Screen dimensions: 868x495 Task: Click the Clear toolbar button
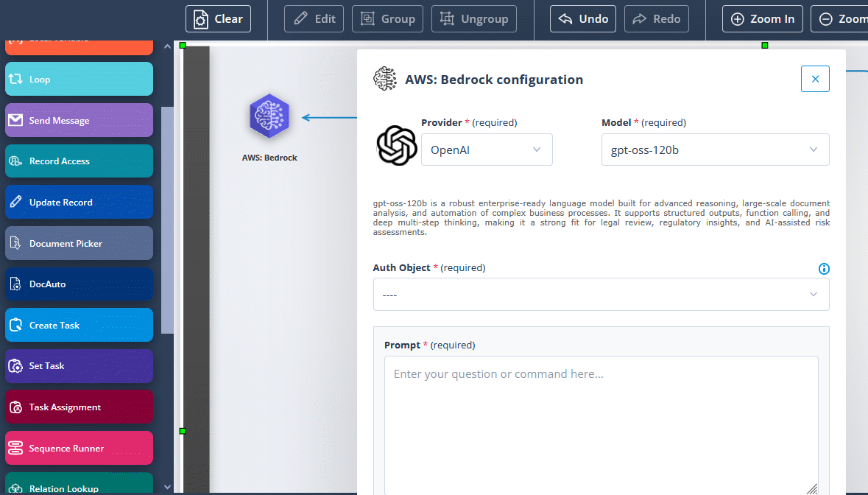(x=218, y=19)
